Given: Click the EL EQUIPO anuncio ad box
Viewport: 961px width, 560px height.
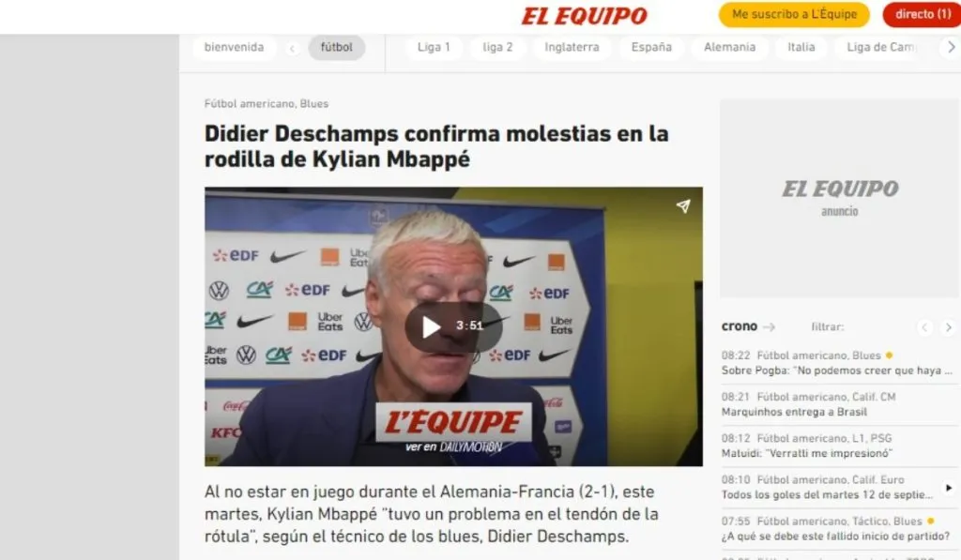Looking at the screenshot, I should 839,199.
